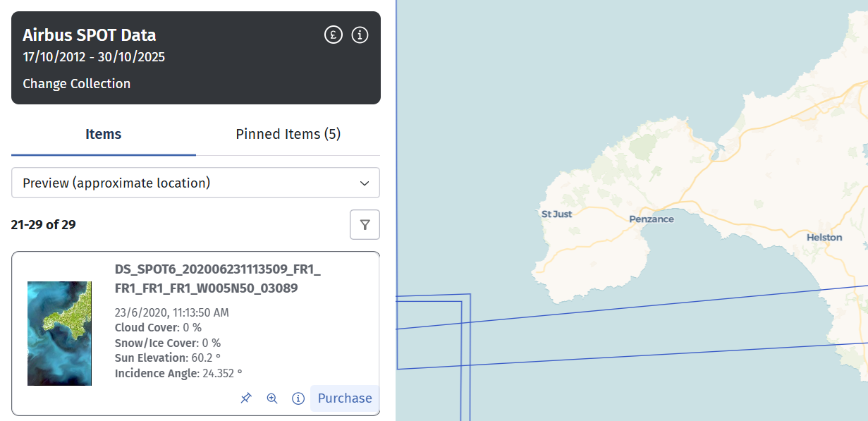Show details via info icon beside Purchase
This screenshot has height=421, width=868.
pos(298,398)
